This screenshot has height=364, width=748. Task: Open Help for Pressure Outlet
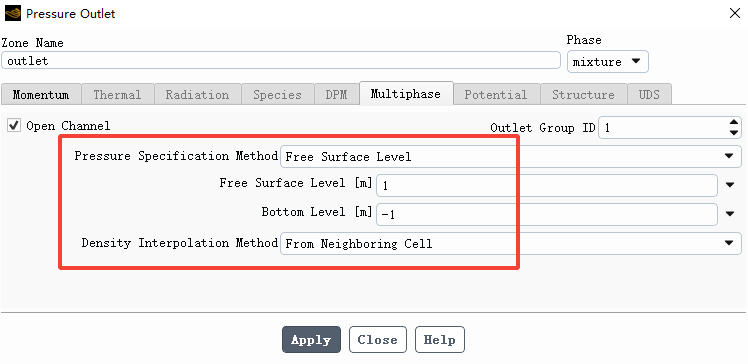click(439, 340)
